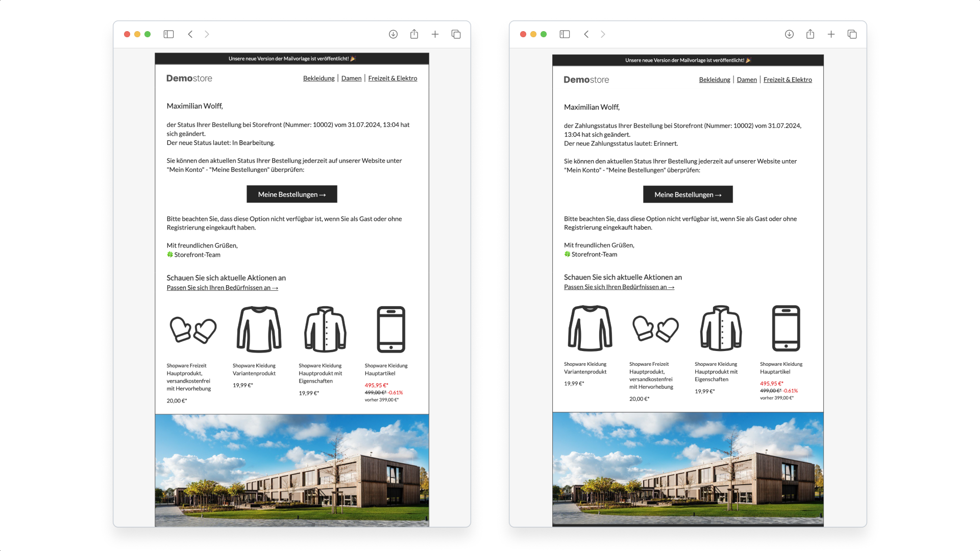Open Freizeit & Elektro link in left email
The image size is (980, 551).
point(393,78)
